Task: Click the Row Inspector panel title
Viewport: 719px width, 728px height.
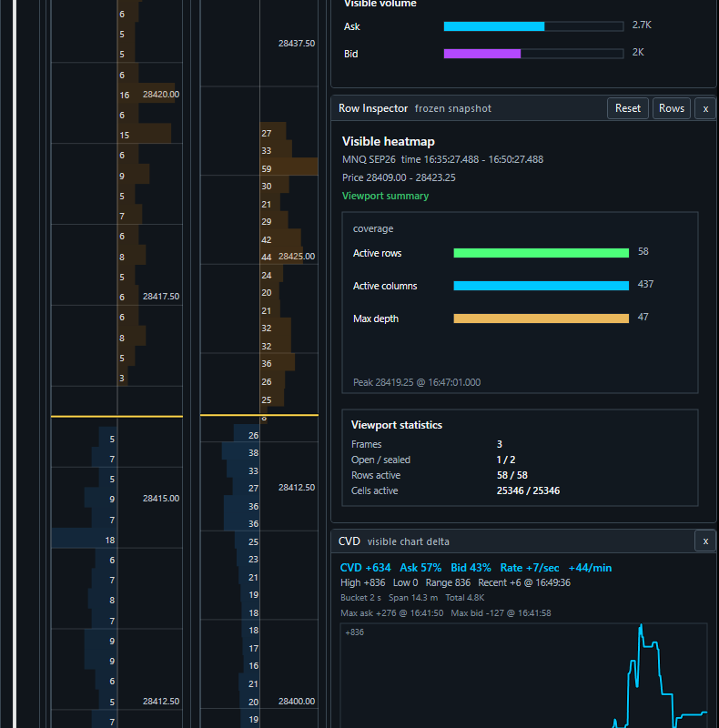Action: (x=373, y=108)
